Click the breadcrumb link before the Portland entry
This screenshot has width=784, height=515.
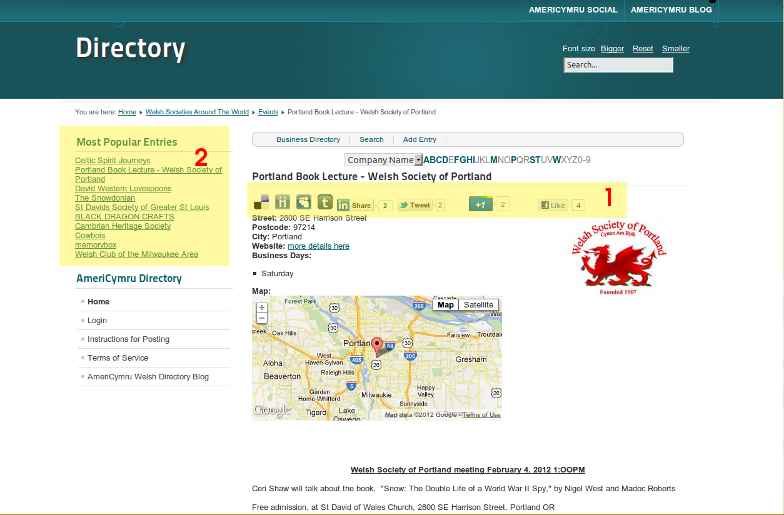(268, 112)
